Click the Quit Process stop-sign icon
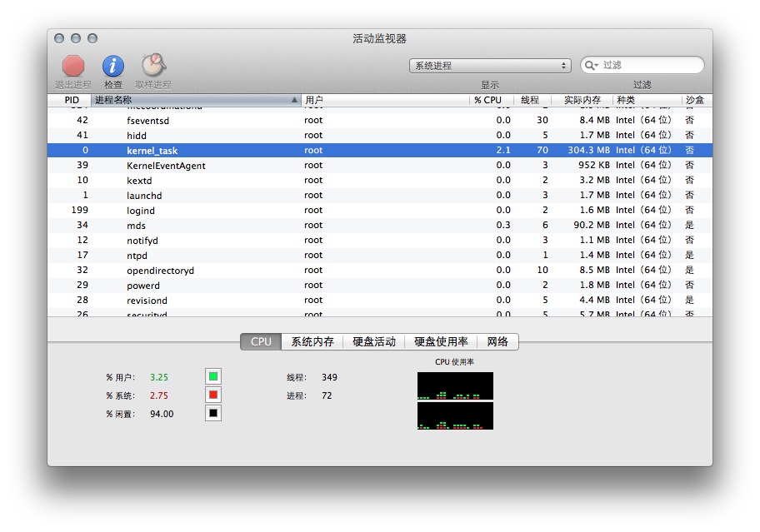This screenshot has width=760, height=532. (x=73, y=66)
